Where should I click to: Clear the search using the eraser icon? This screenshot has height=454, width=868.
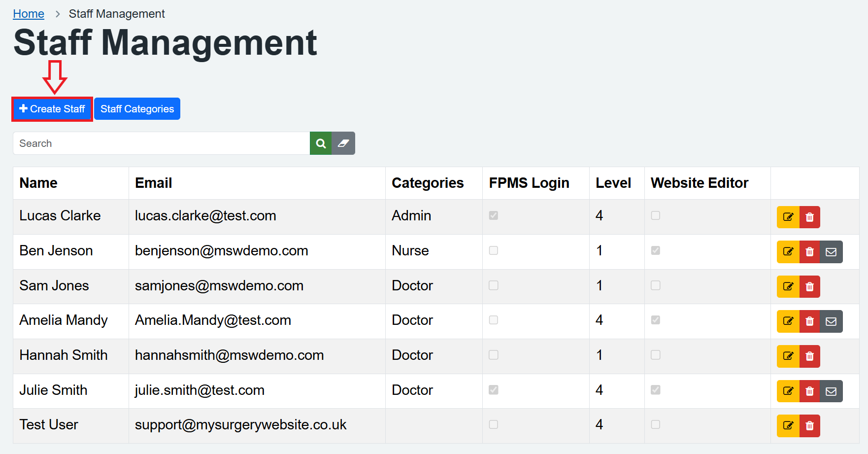coord(343,143)
